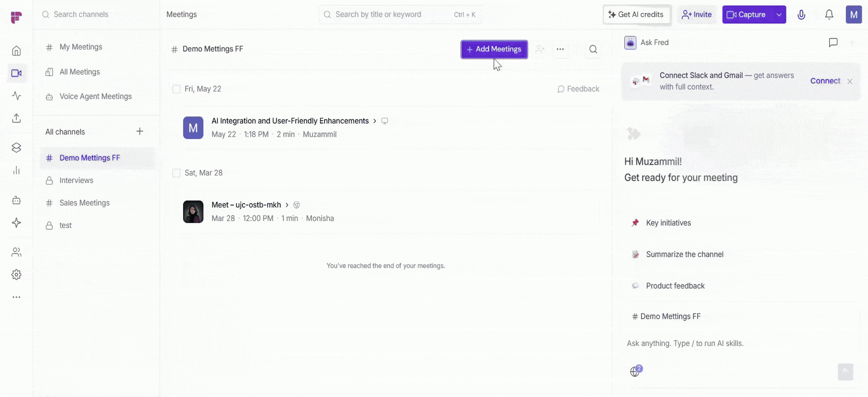Viewport: 868px width, 397px height.
Task: Click the Ask Fred avatar icon
Action: click(630, 43)
